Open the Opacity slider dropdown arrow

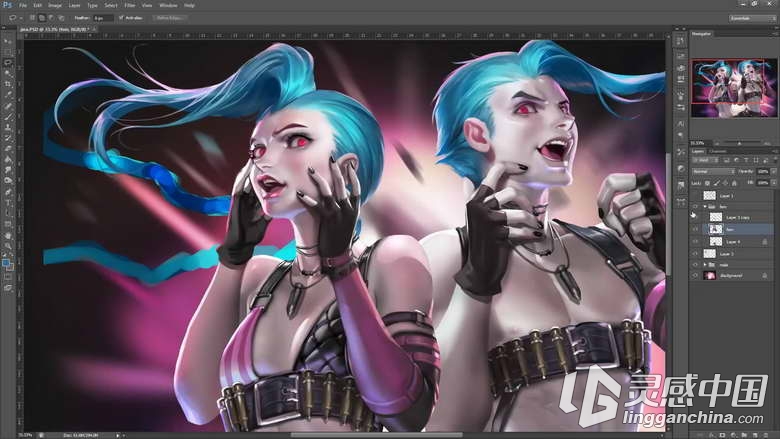click(x=774, y=172)
